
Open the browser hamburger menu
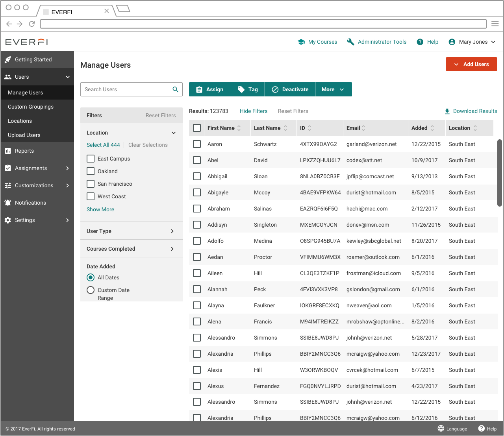tap(495, 24)
